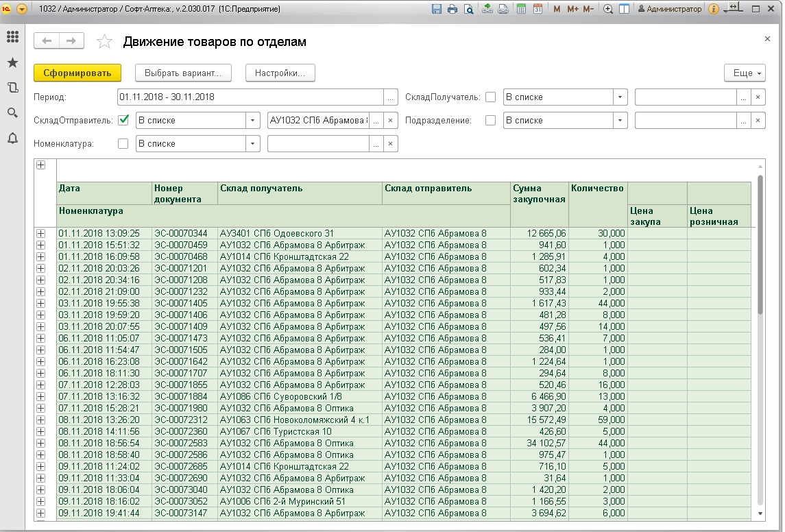
Task: Open the Еще menu
Action: click(x=745, y=73)
